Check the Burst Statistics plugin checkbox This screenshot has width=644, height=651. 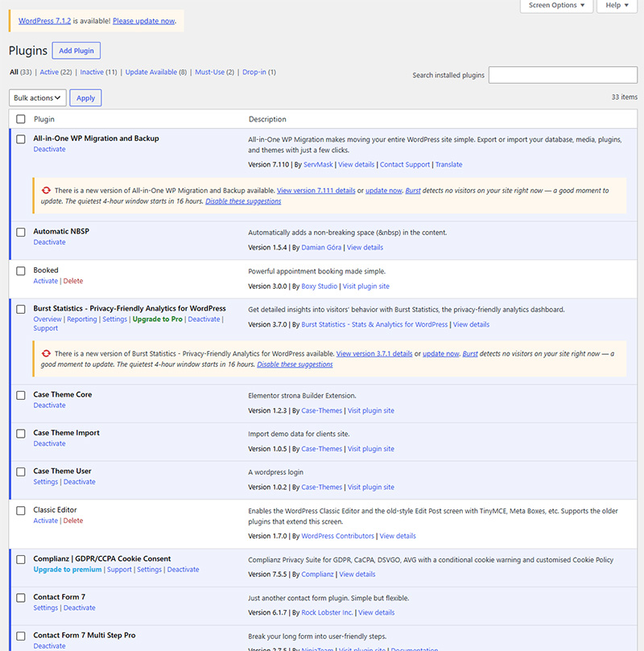coord(21,309)
